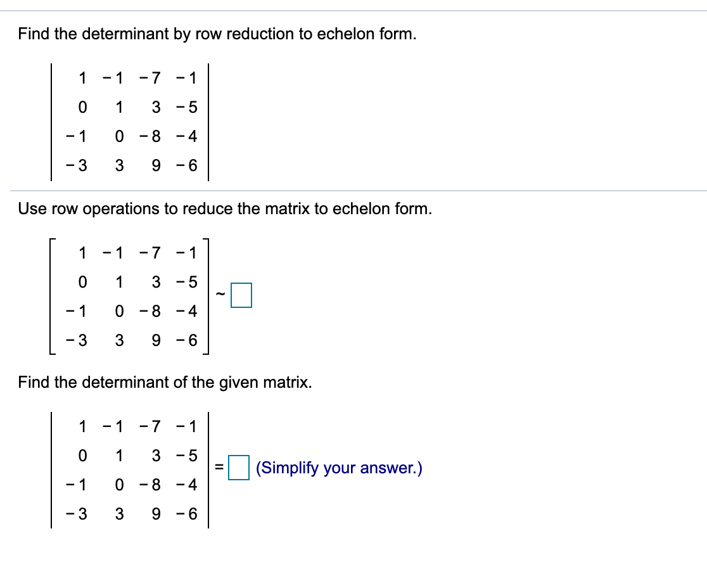Viewport: 707px width, 588px height.
Task: Click the horizontal divider above the row operations section
Action: (353, 188)
